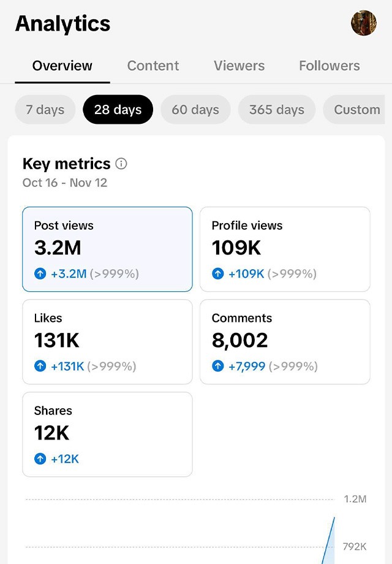Select the 60 days range
Viewport: 392px width, 564px height.
click(x=195, y=109)
